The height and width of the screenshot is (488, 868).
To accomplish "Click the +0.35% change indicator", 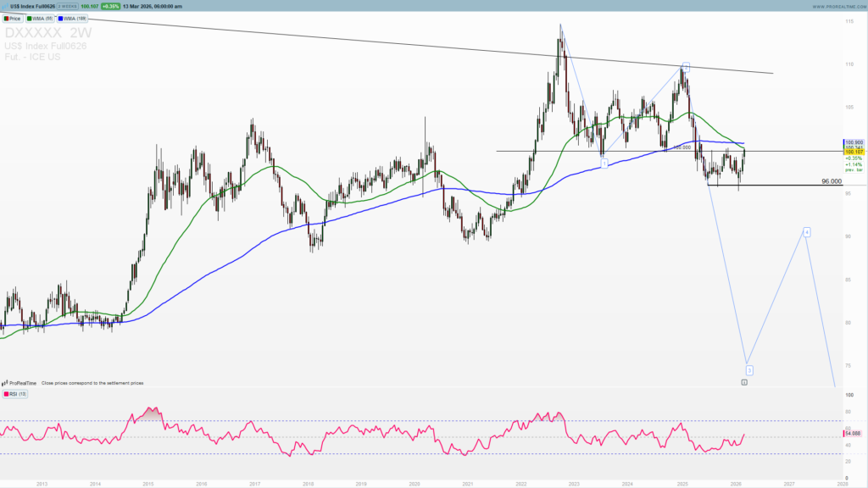I will coord(110,5).
